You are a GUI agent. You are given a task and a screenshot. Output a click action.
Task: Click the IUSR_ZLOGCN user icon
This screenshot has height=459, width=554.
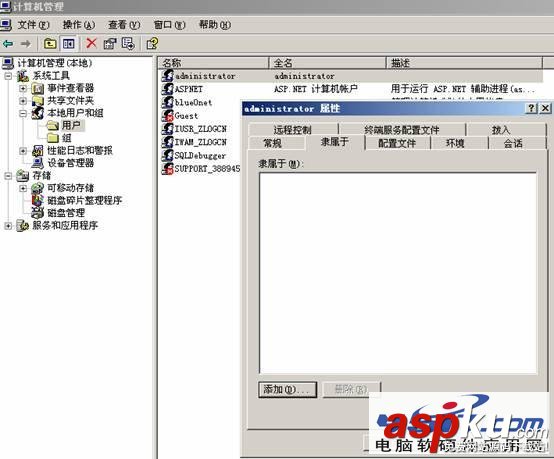tap(167, 129)
